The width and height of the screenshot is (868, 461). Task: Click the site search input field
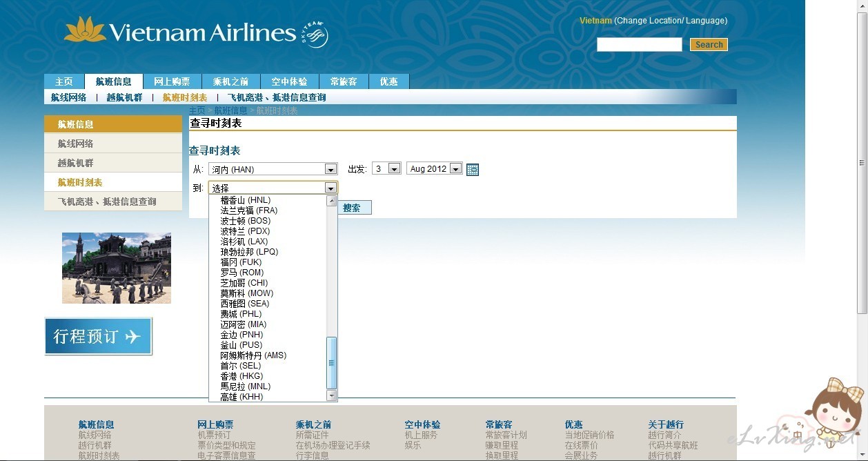640,45
